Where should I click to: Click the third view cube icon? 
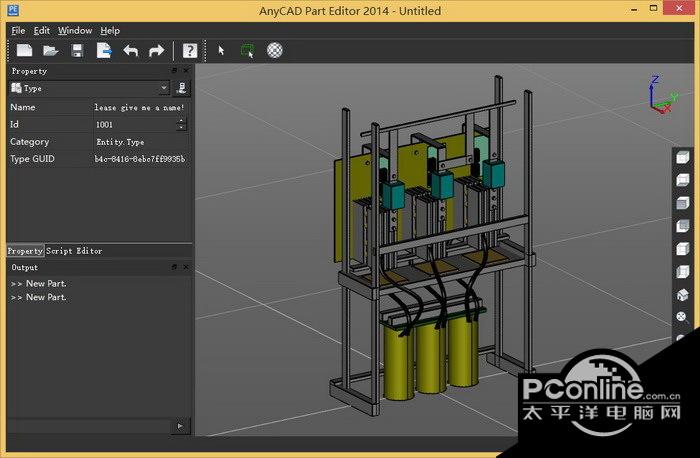pos(683,203)
